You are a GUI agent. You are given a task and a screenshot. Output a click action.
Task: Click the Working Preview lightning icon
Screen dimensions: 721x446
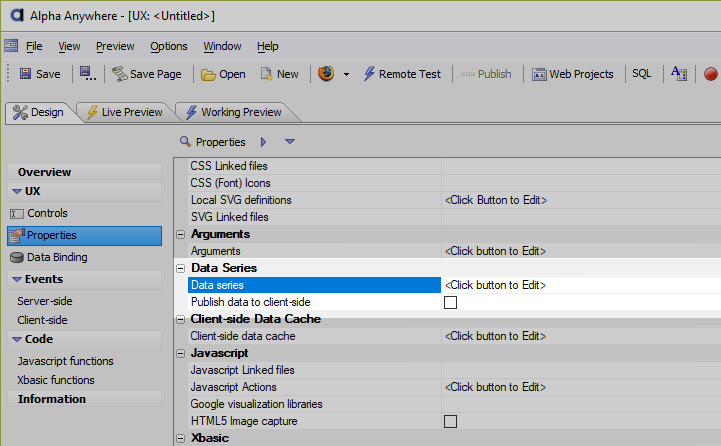point(192,112)
